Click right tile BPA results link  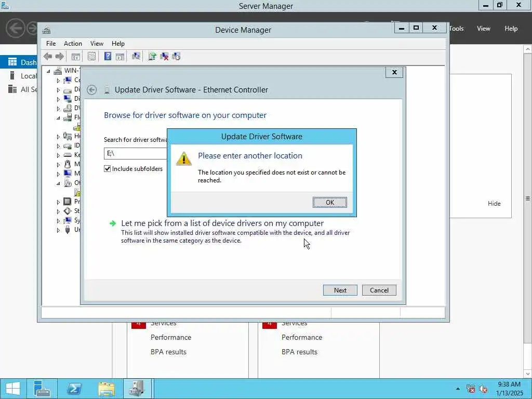299,352
